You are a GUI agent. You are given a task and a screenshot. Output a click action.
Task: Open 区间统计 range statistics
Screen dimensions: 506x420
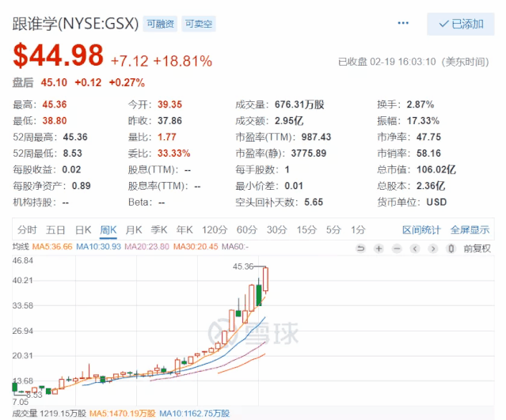(x=421, y=230)
